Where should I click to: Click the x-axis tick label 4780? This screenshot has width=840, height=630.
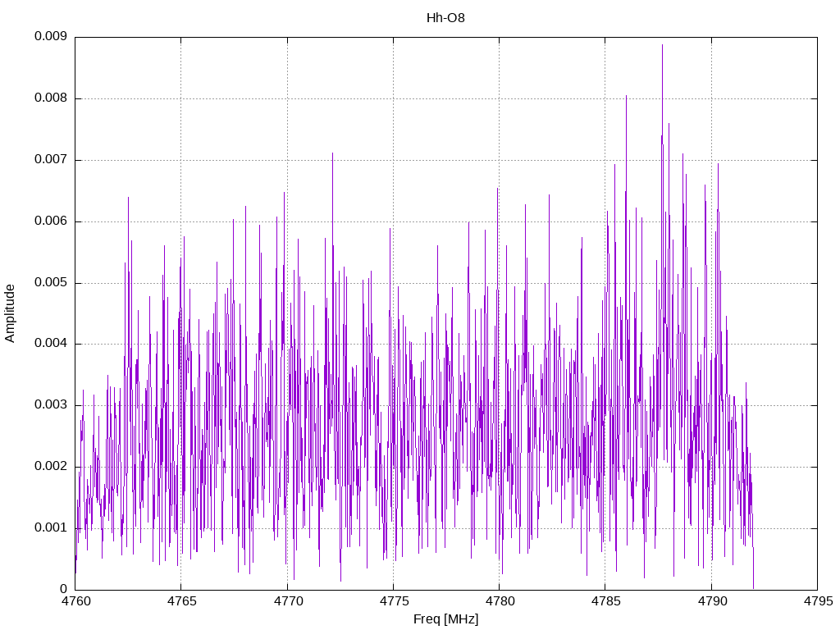(x=500, y=601)
